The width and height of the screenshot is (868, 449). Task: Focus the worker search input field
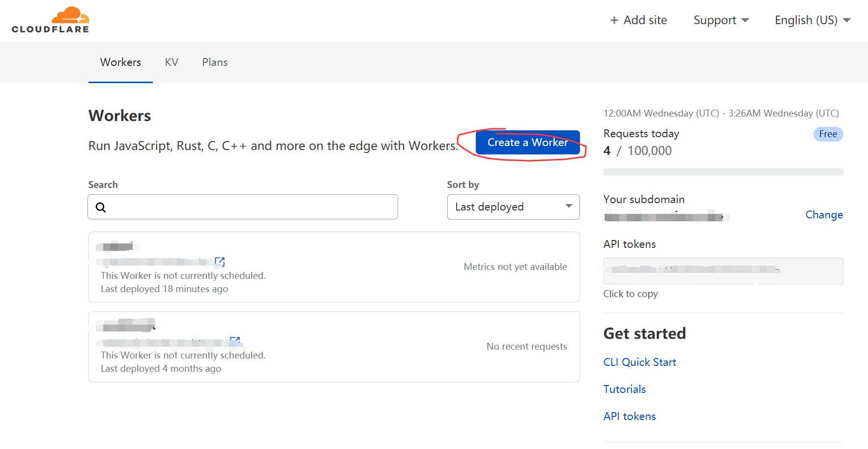coord(243,207)
